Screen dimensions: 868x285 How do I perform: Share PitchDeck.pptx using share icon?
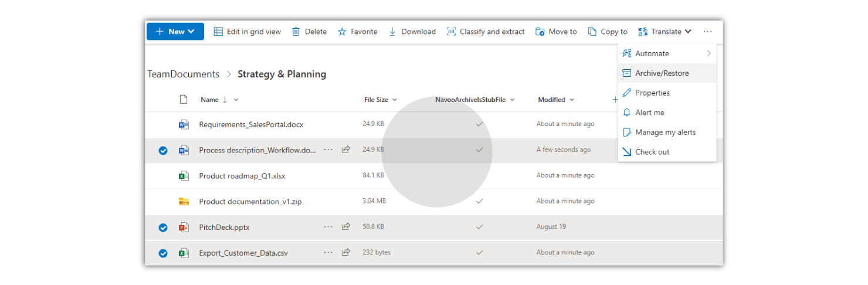346,227
